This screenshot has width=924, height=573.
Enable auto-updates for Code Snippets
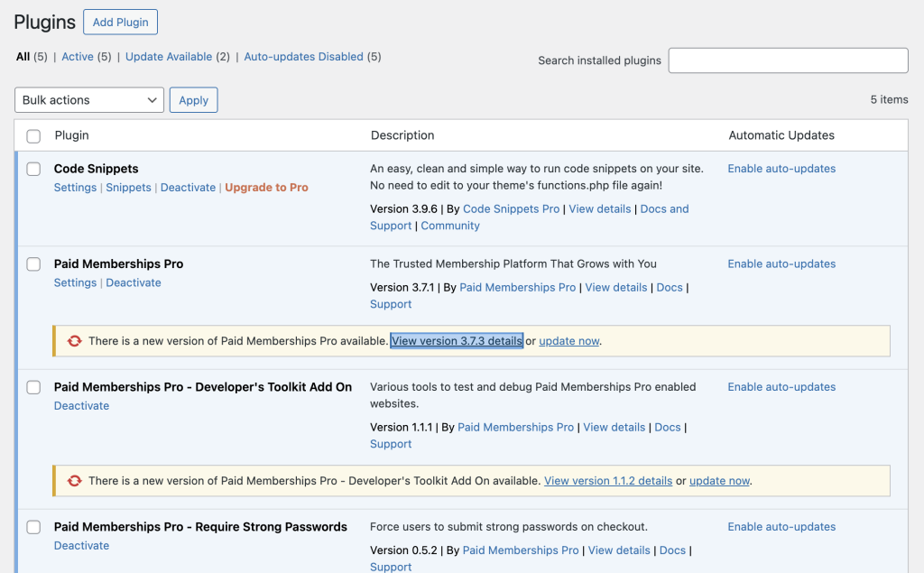click(x=781, y=169)
